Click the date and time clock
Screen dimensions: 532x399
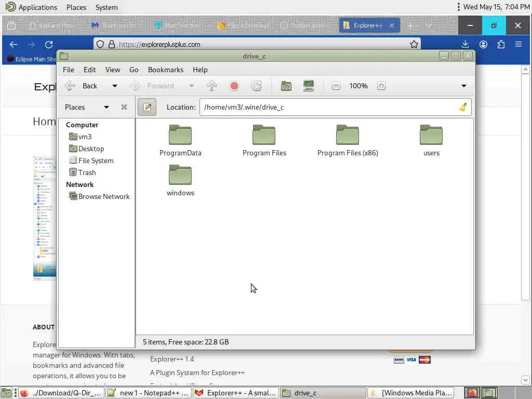coord(496,7)
